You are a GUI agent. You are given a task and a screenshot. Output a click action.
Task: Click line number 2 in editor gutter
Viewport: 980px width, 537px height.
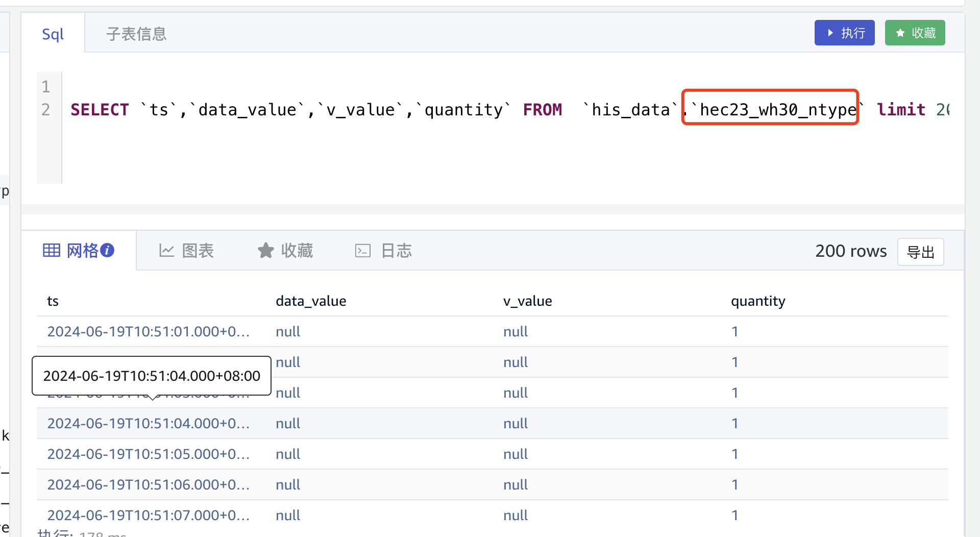point(46,110)
